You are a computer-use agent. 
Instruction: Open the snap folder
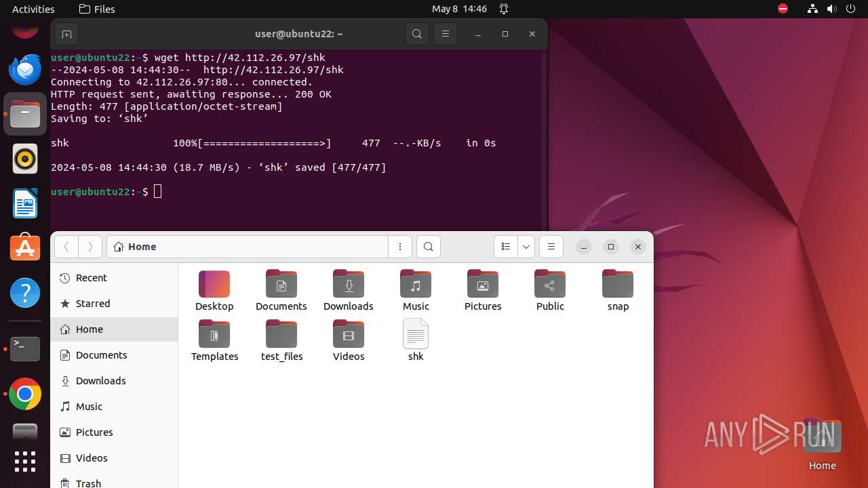coord(618,291)
